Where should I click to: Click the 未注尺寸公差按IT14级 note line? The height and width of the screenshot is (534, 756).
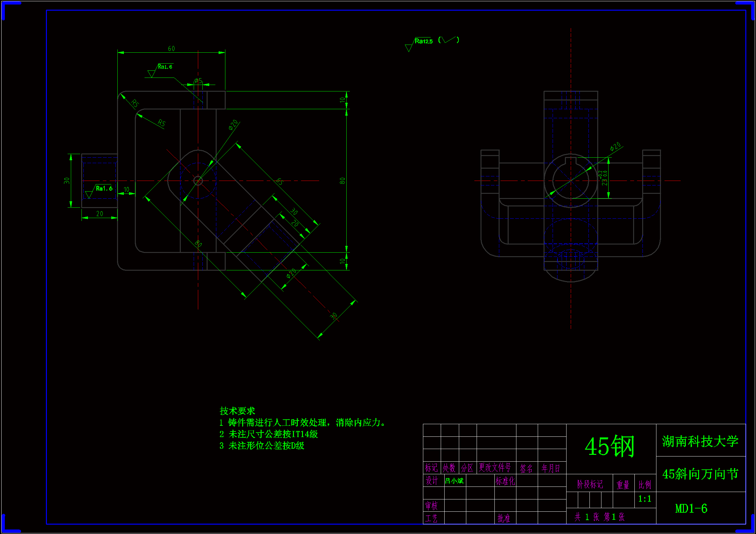268,434
